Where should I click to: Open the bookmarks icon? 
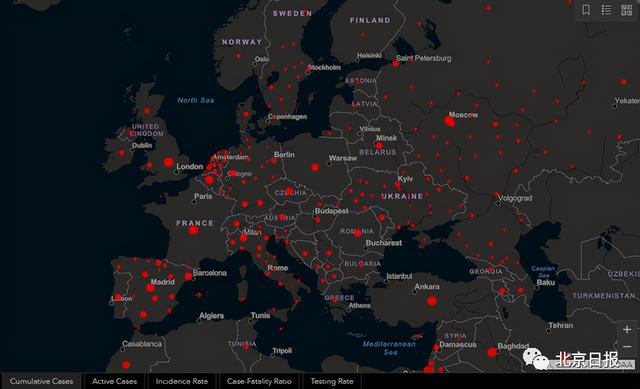click(586, 10)
